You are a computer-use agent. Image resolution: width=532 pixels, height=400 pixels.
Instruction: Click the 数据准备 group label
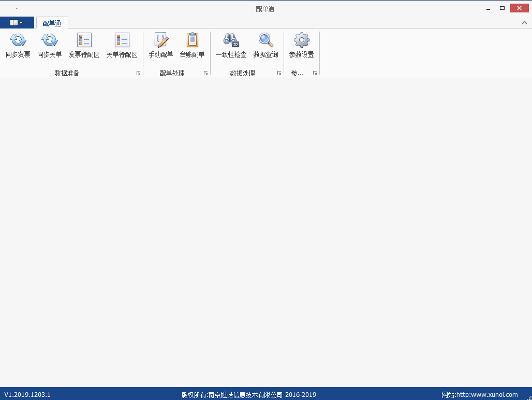tap(67, 73)
